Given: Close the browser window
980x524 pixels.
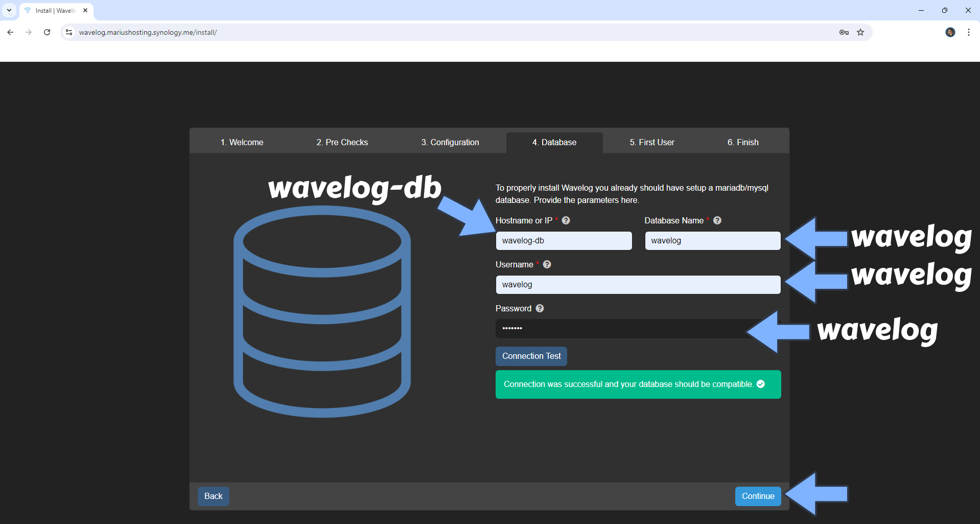Looking at the screenshot, I should (968, 10).
